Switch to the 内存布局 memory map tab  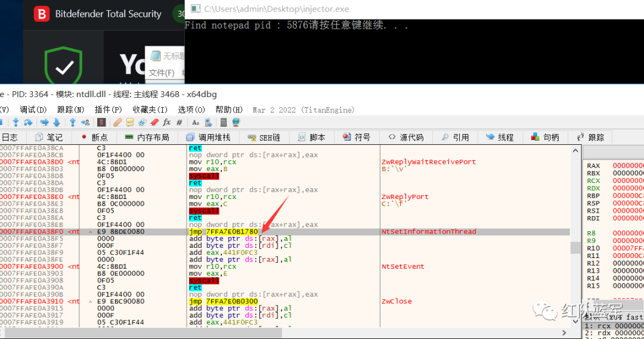pyautogui.click(x=147, y=138)
